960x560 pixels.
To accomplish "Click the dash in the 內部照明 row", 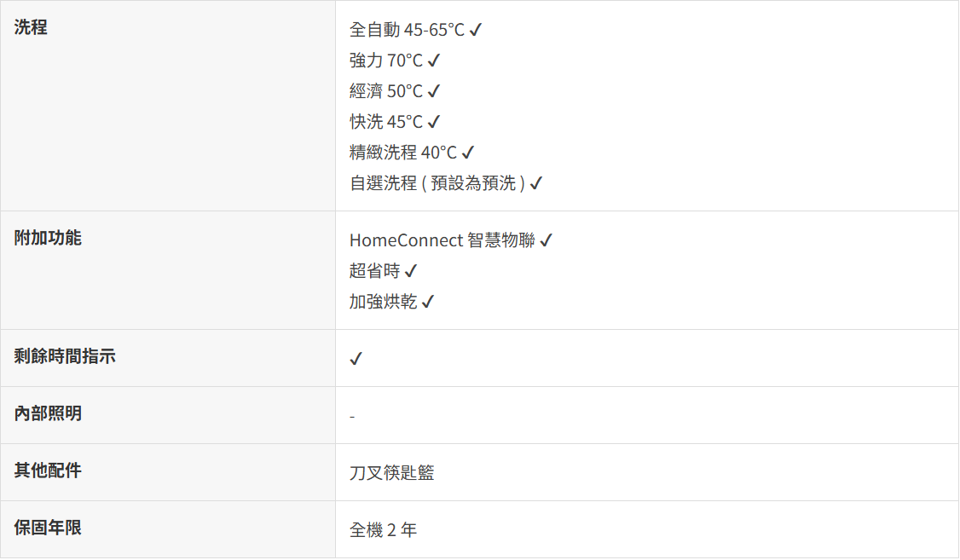I will (352, 417).
